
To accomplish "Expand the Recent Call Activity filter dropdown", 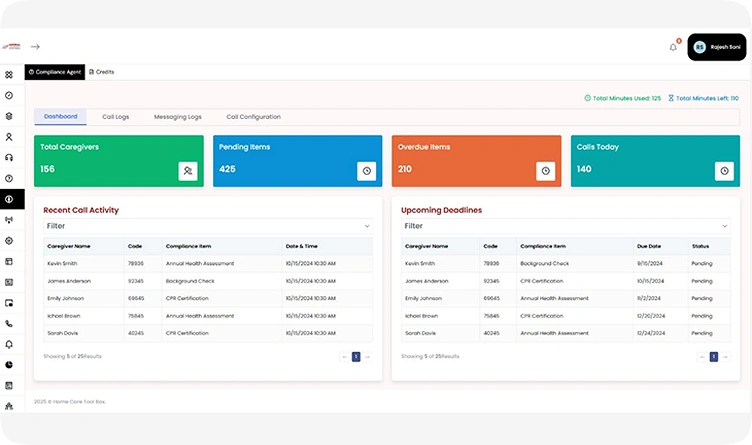I will (208, 226).
